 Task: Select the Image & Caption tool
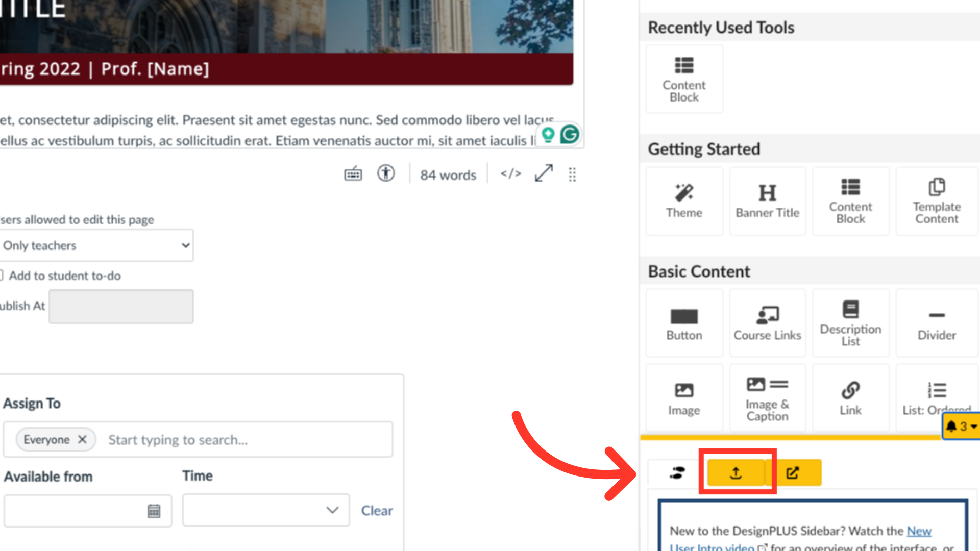click(767, 398)
